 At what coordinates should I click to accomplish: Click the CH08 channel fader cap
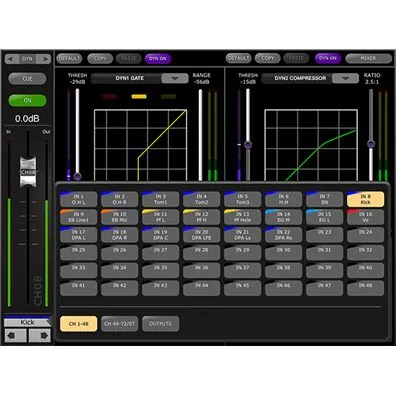coord(28,172)
